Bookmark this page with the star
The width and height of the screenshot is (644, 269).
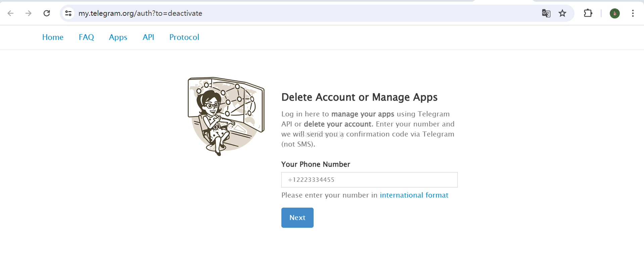pos(562,13)
